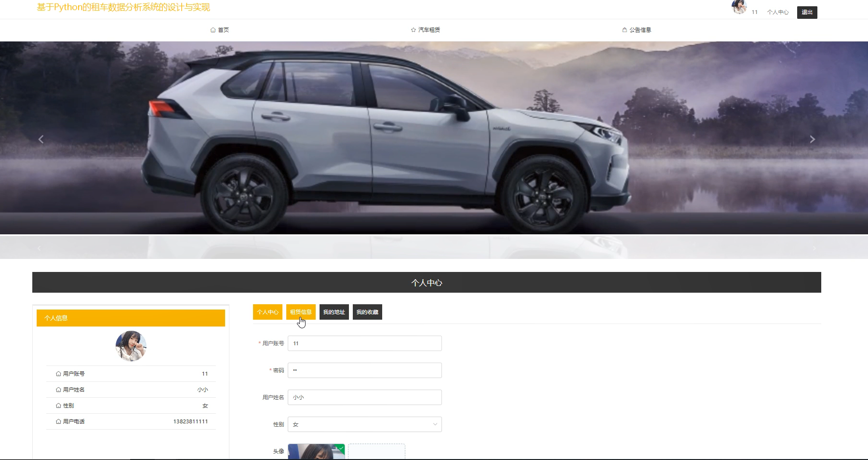Screen dimensions: 868x460
Task: Click the 退出 logout button
Action: 807,12
